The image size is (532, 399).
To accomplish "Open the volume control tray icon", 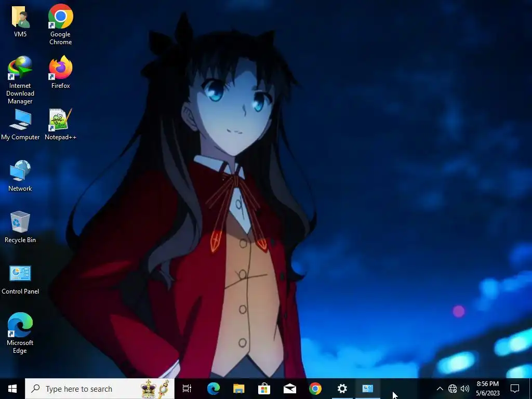I will coord(465,389).
